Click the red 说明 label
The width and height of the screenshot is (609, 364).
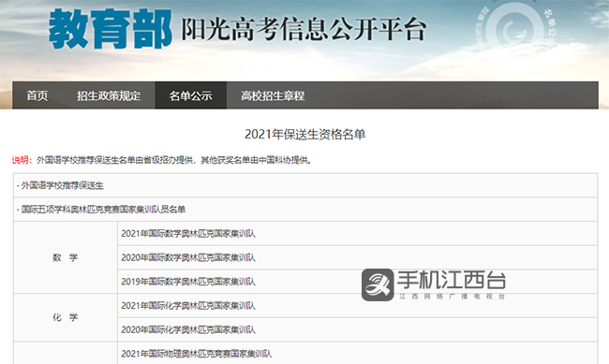(x=22, y=160)
